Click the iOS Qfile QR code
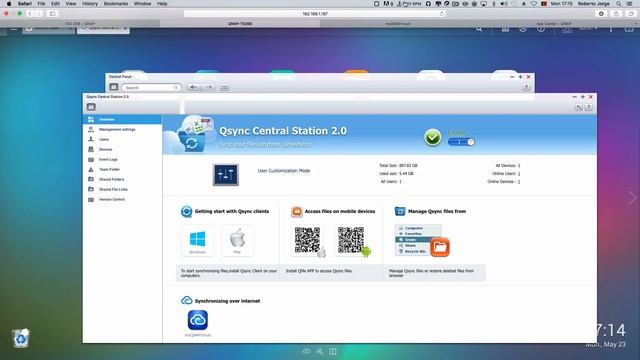640x360 pixels. (307, 240)
